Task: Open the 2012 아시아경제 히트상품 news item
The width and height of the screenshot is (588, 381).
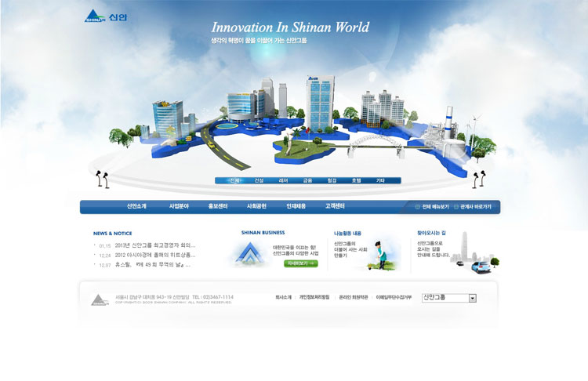Action: [x=155, y=255]
